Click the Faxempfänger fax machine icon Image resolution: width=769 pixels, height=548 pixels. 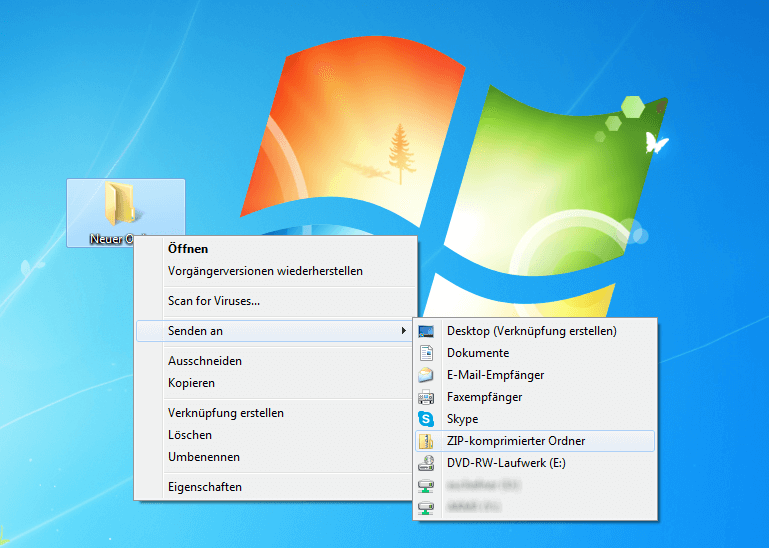(426, 397)
